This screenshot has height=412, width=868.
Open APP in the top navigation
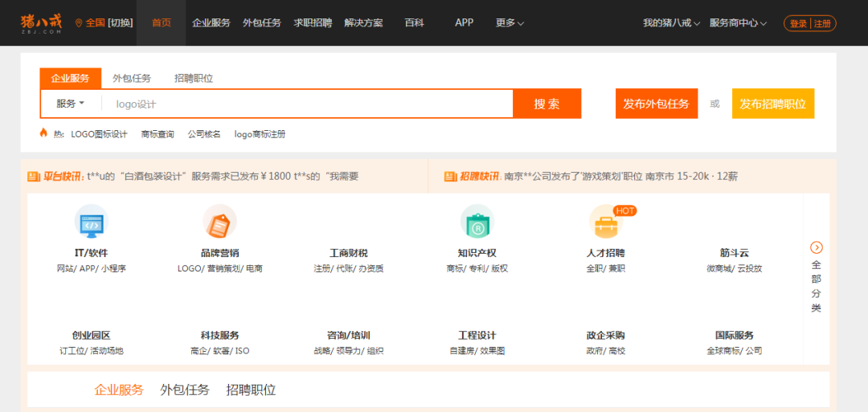(x=464, y=22)
